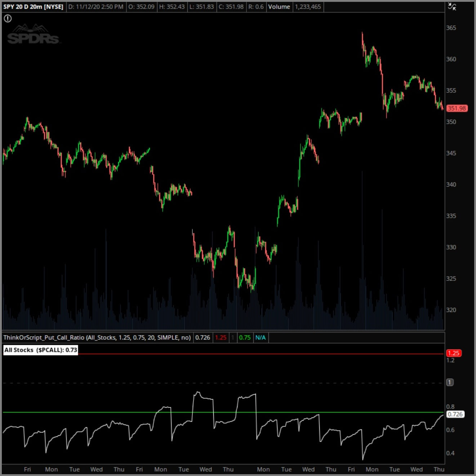Click the chart alert exclamation icon
This screenshot has height=476, width=476.
[8, 18]
